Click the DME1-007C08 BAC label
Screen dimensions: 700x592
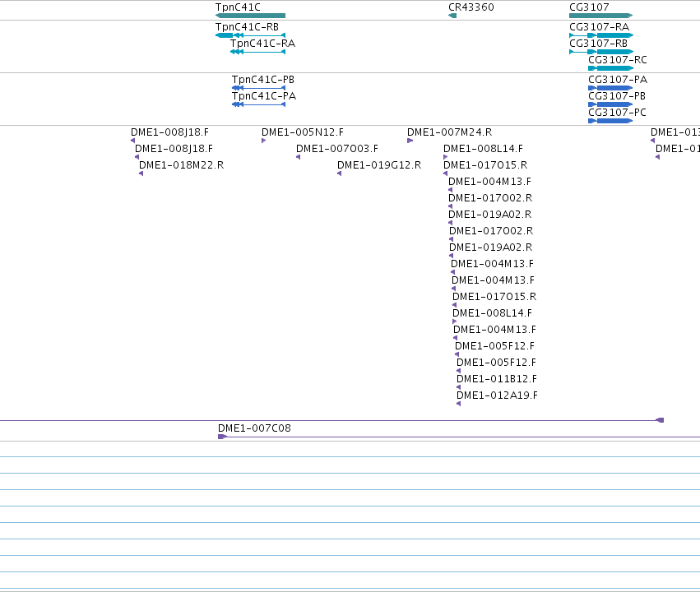tap(254, 428)
